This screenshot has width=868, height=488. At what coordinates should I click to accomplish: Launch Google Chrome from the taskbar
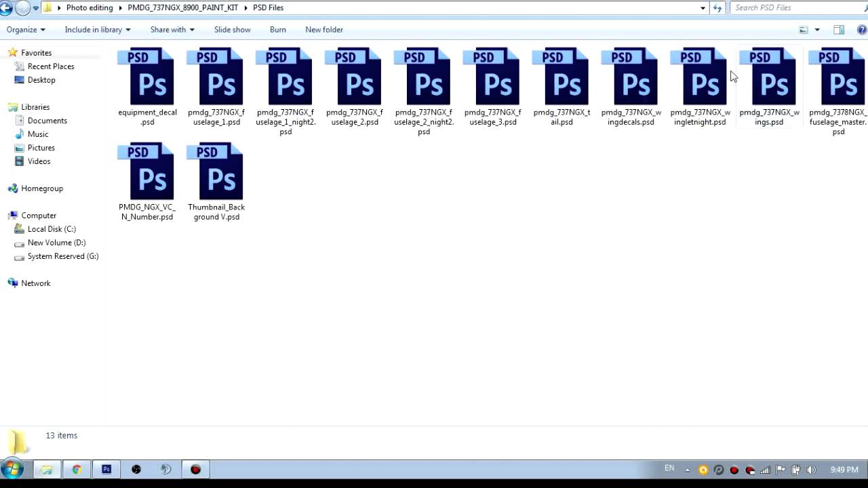coord(77,469)
